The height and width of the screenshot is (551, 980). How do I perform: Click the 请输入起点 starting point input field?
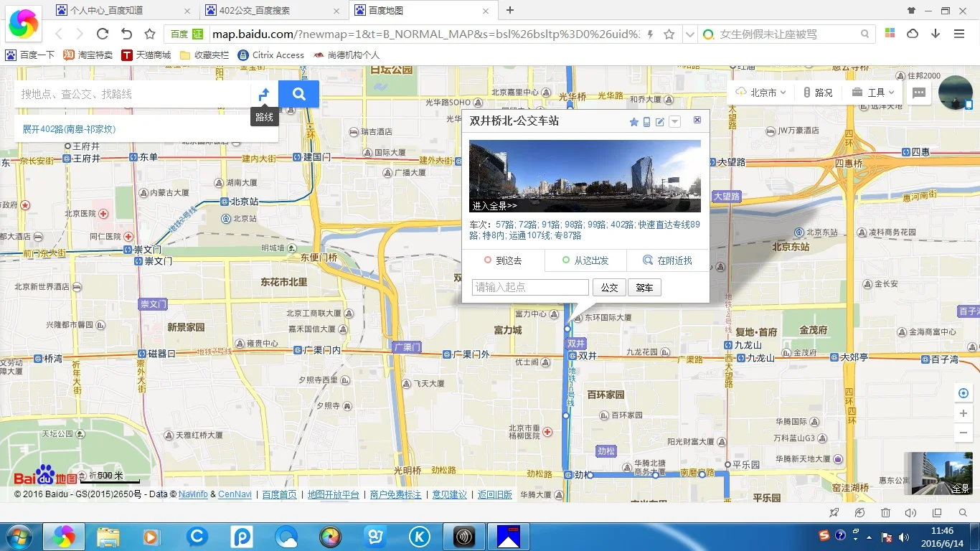tap(530, 287)
